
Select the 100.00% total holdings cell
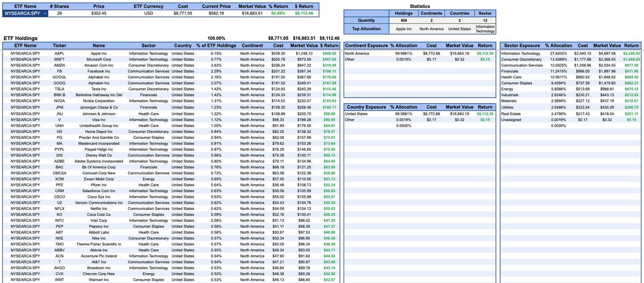tap(216, 38)
